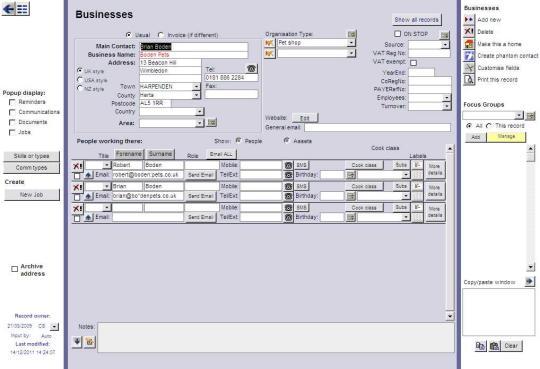Click the second icon below Notes label
The width and height of the screenshot is (540, 369).
tap(90, 342)
